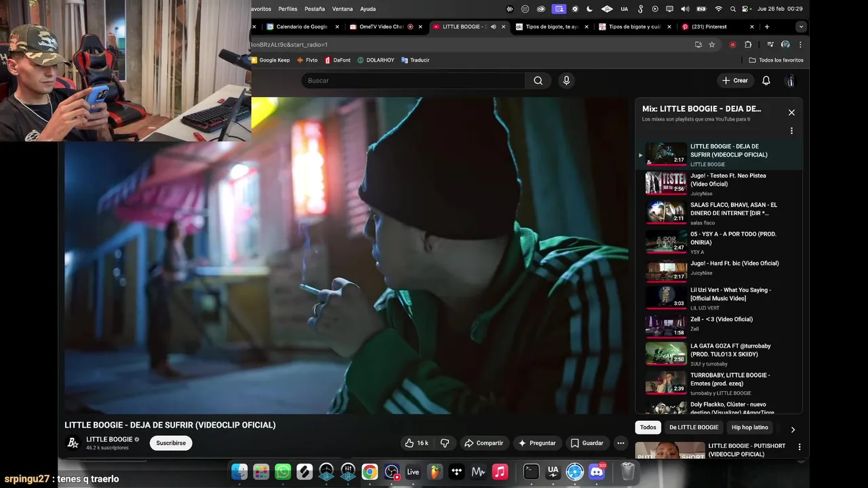Click the Suscribirse button
The image size is (868, 488).
(x=171, y=443)
